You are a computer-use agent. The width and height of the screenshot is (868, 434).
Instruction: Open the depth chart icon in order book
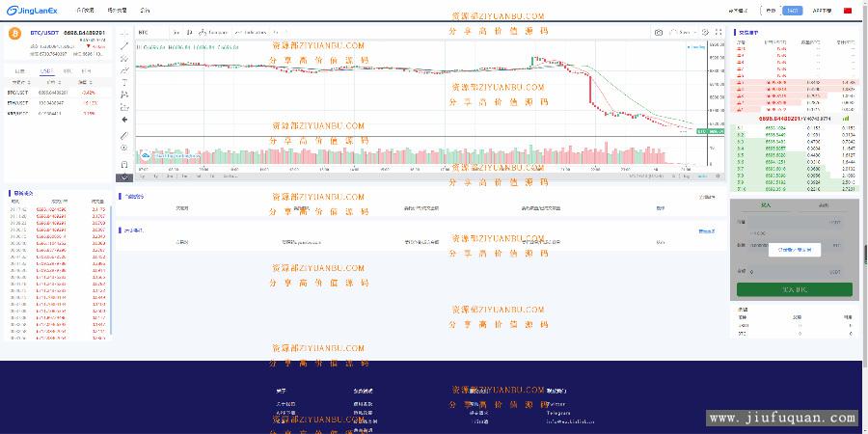846,119
